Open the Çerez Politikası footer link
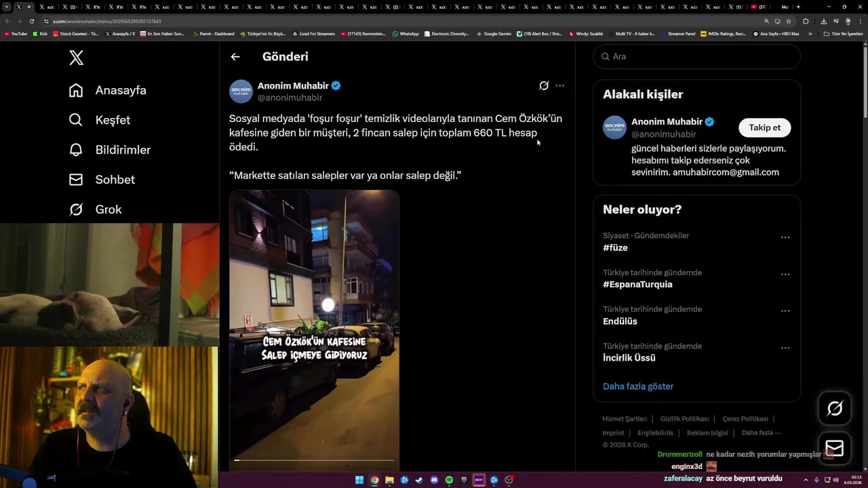Screen dimensions: 868x488 (x=745, y=419)
